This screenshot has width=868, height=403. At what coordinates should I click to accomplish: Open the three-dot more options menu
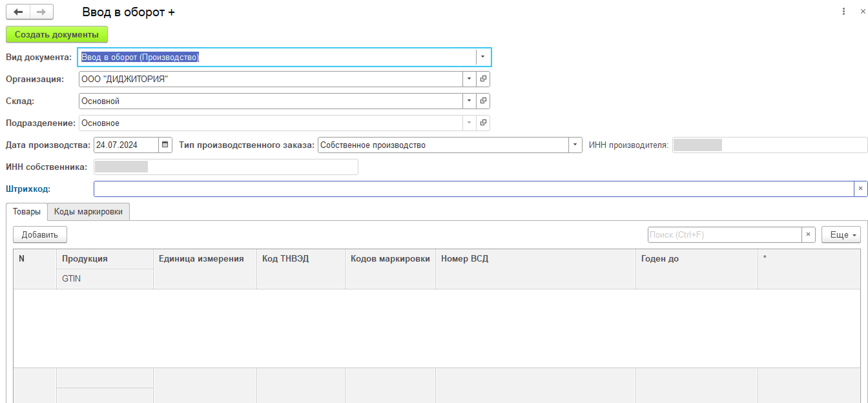[843, 12]
